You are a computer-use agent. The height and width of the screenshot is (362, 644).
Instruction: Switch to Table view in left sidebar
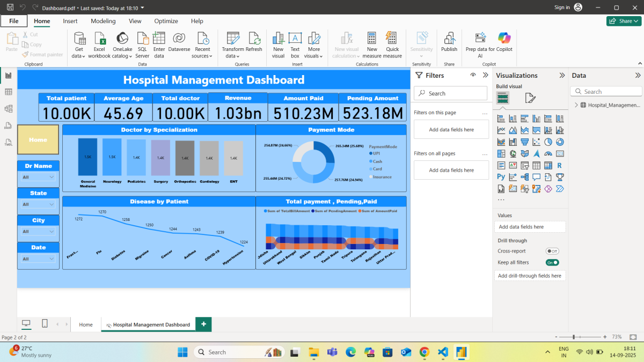click(9, 92)
